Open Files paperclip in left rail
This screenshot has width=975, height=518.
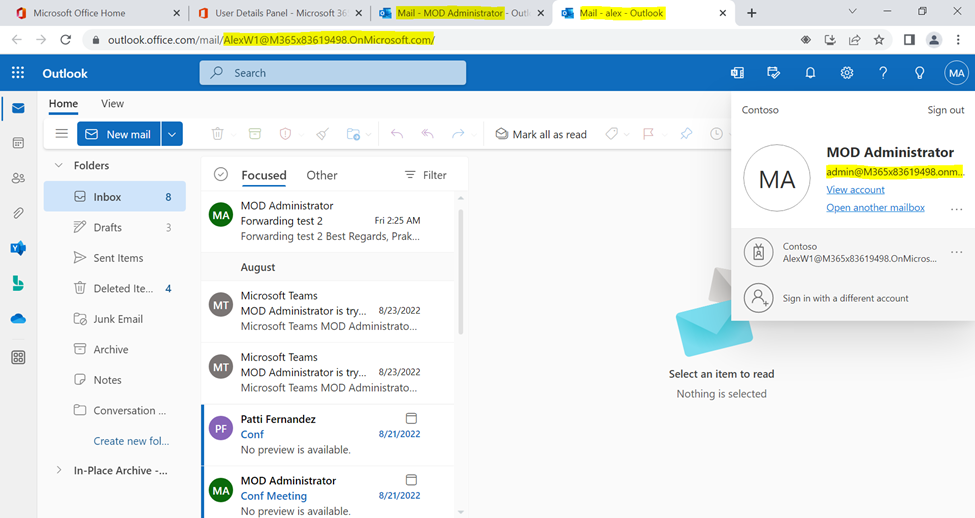pos(18,213)
